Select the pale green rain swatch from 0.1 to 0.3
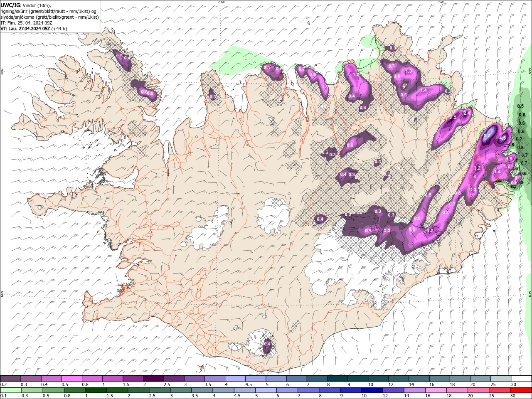Screen dimensions: 532x399 click(x=11, y=390)
